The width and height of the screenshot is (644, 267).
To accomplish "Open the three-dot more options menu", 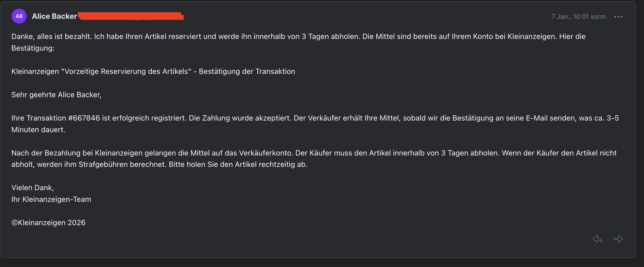I will point(618,17).
